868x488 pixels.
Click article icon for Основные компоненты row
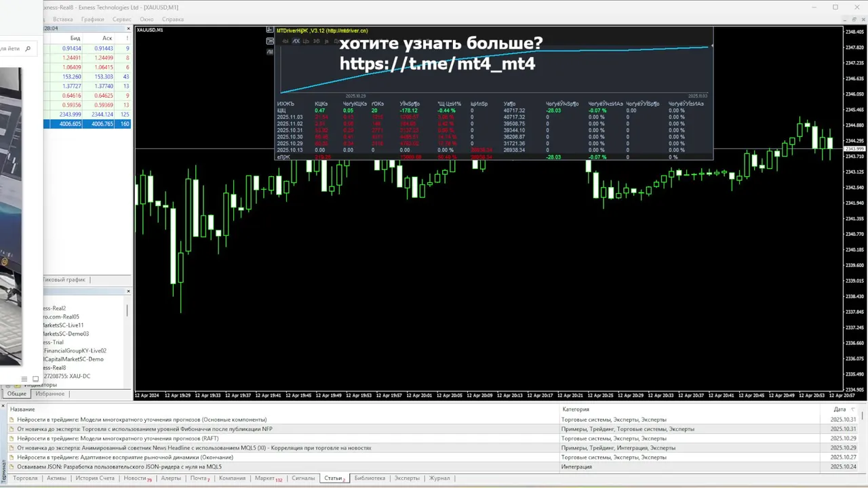tap(12, 420)
